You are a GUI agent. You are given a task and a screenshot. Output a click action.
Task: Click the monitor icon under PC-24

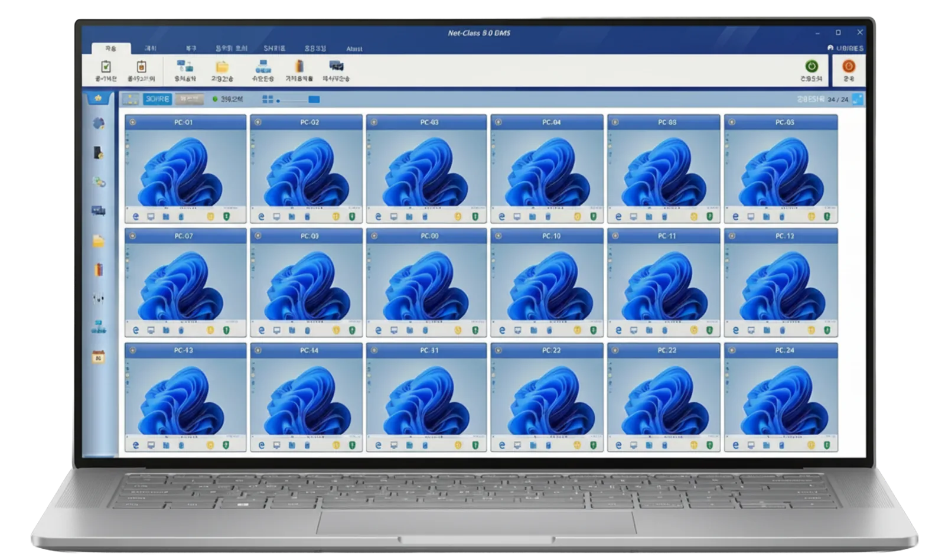pos(751,445)
